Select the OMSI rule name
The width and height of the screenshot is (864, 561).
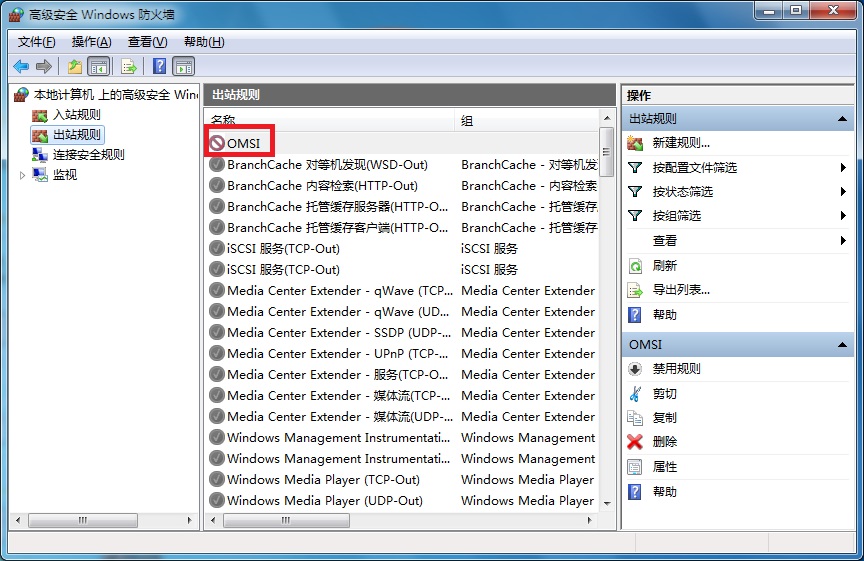pos(244,143)
